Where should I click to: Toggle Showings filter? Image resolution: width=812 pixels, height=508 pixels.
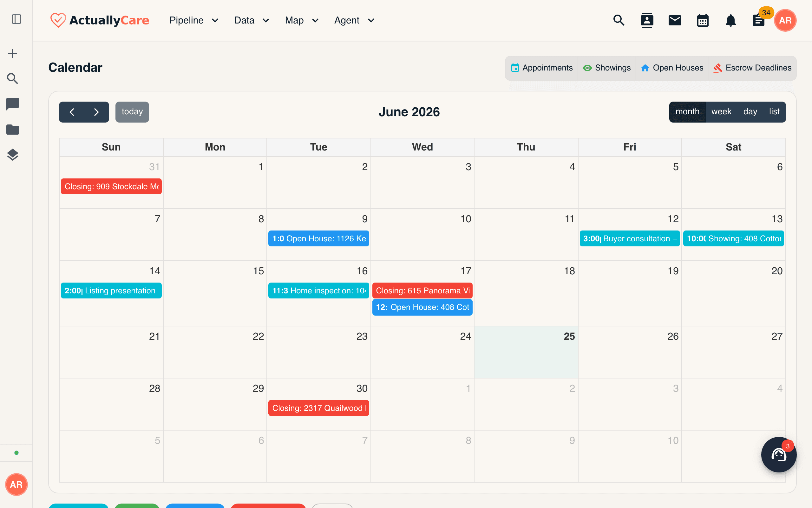pos(607,68)
